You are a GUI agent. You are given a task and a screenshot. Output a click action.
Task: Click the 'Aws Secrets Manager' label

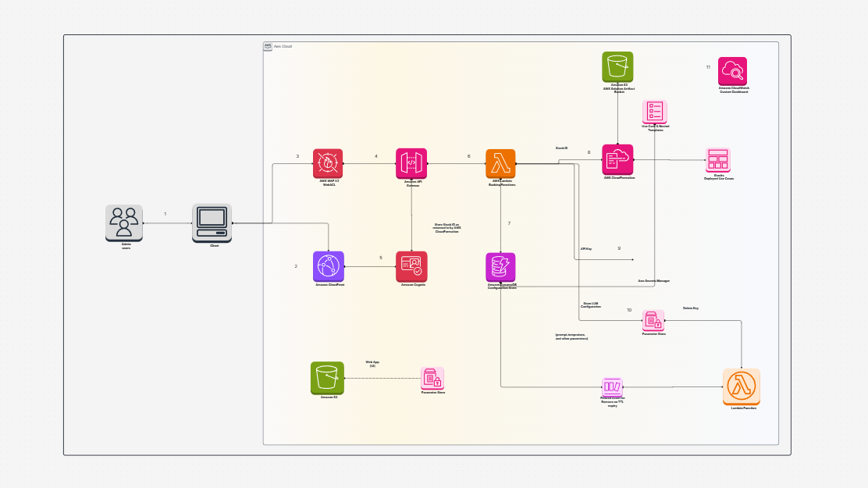click(x=654, y=281)
